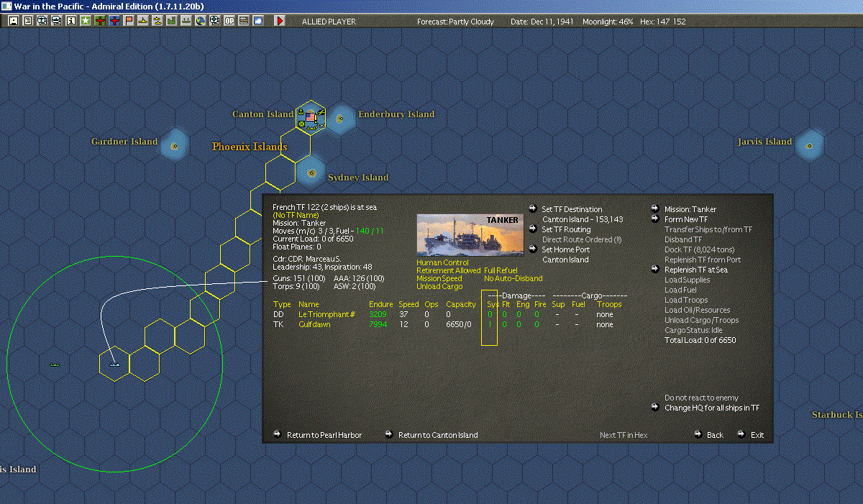Click arrow beside Set TF Destination
This screenshot has width=863, height=504.
(533, 209)
